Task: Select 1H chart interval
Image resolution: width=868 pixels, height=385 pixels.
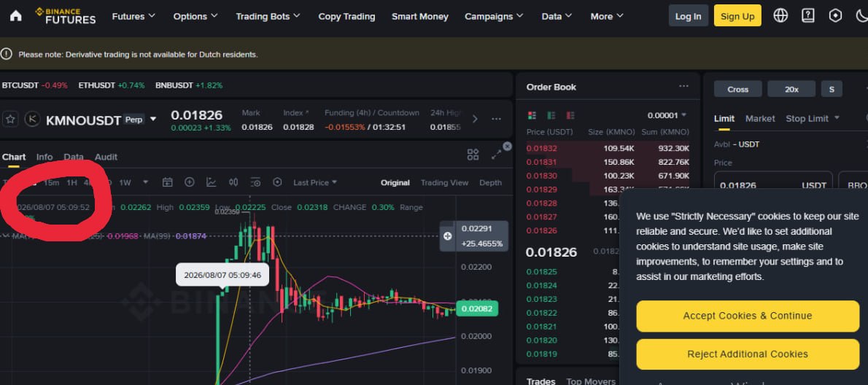Action: pos(71,182)
